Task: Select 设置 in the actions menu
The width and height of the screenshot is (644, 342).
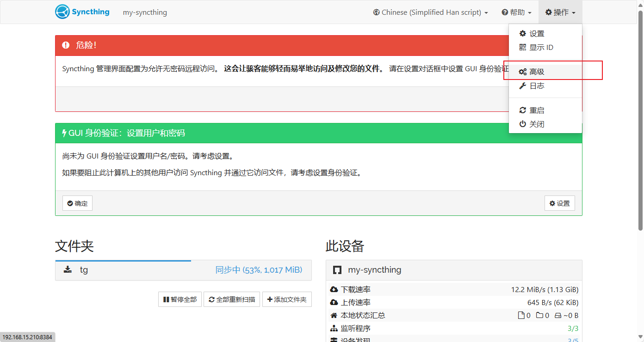Action: 545,34
